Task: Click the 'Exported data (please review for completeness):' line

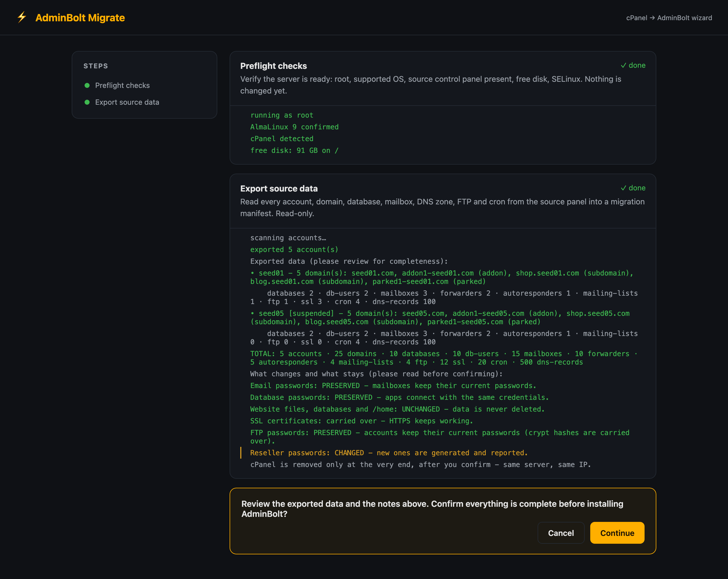Action: point(349,261)
